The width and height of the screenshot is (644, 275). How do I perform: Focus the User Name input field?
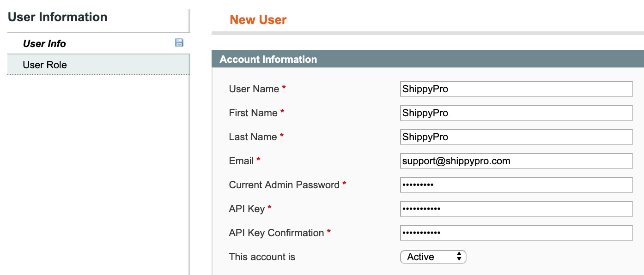pyautogui.click(x=516, y=89)
